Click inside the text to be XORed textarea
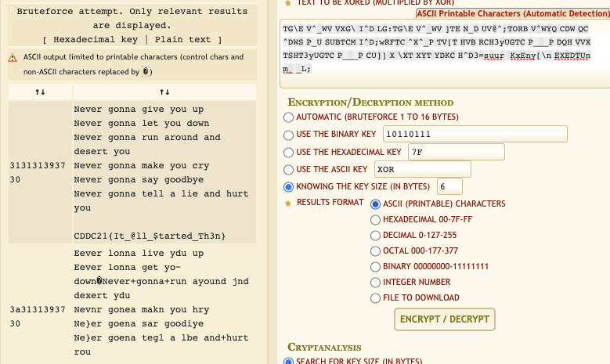This screenshot has width=610, height=364. coord(444,54)
